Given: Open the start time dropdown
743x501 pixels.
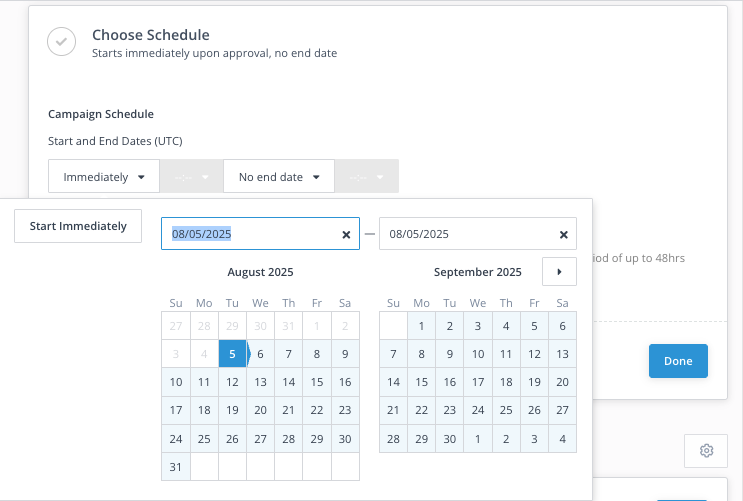Looking at the screenshot, I should tap(191, 177).
